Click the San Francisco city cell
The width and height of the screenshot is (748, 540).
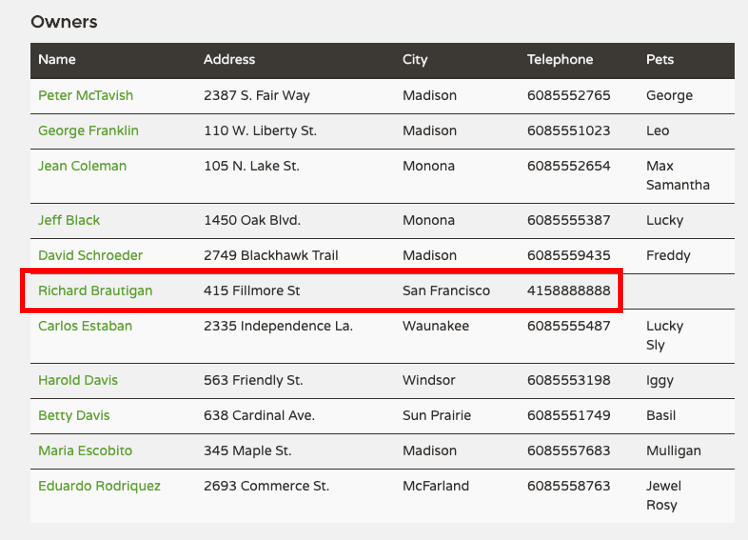[x=446, y=291]
